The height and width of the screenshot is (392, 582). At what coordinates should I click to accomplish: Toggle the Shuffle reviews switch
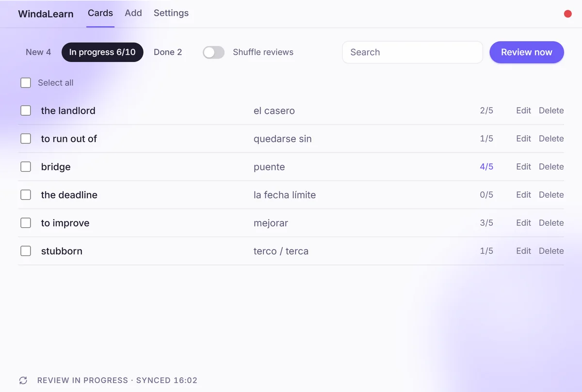click(x=214, y=52)
